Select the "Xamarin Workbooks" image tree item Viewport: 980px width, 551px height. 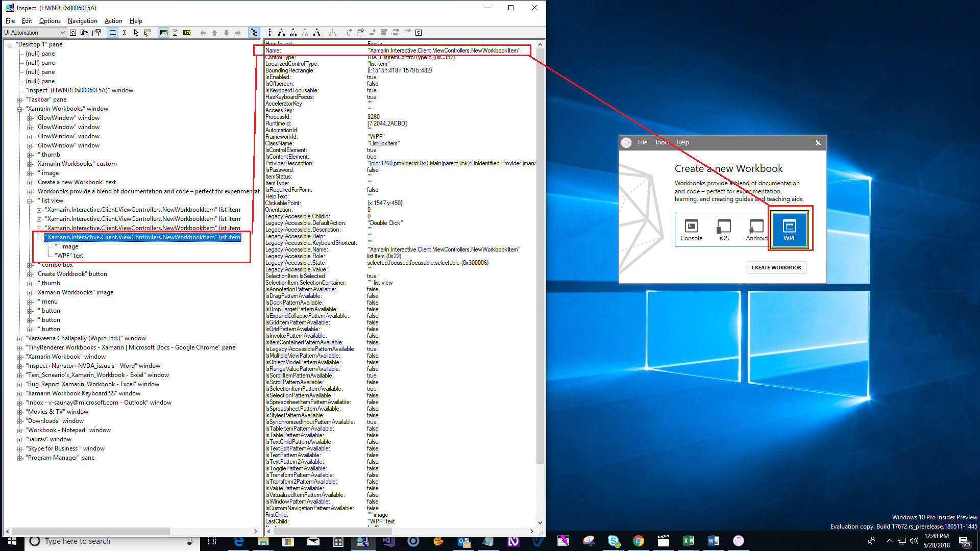pos(75,292)
